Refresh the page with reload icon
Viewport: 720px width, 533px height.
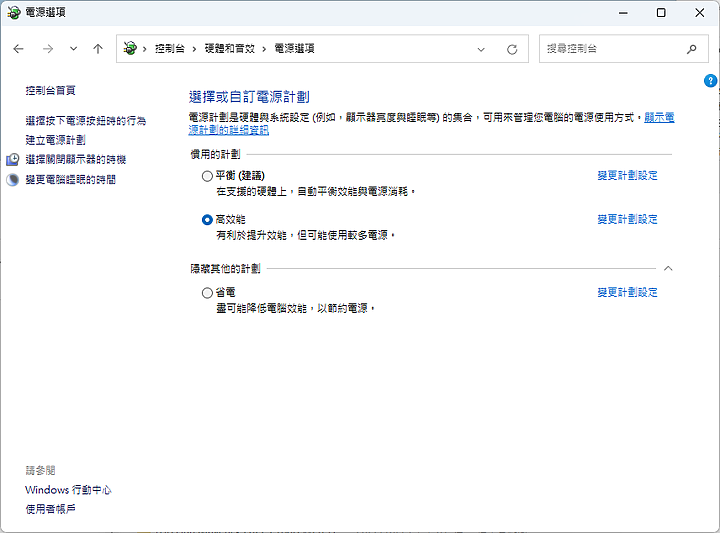point(512,49)
